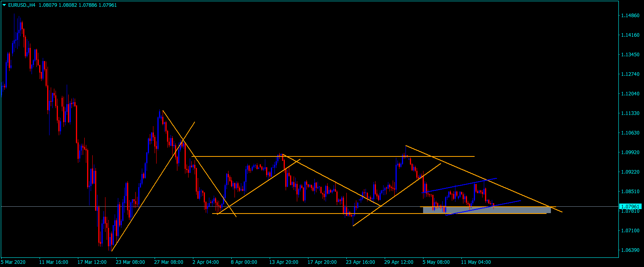Image resolution: width=644 pixels, height=267 pixels.
Task: Click the 13 Apr 20:00 time label
Action: (x=284, y=262)
